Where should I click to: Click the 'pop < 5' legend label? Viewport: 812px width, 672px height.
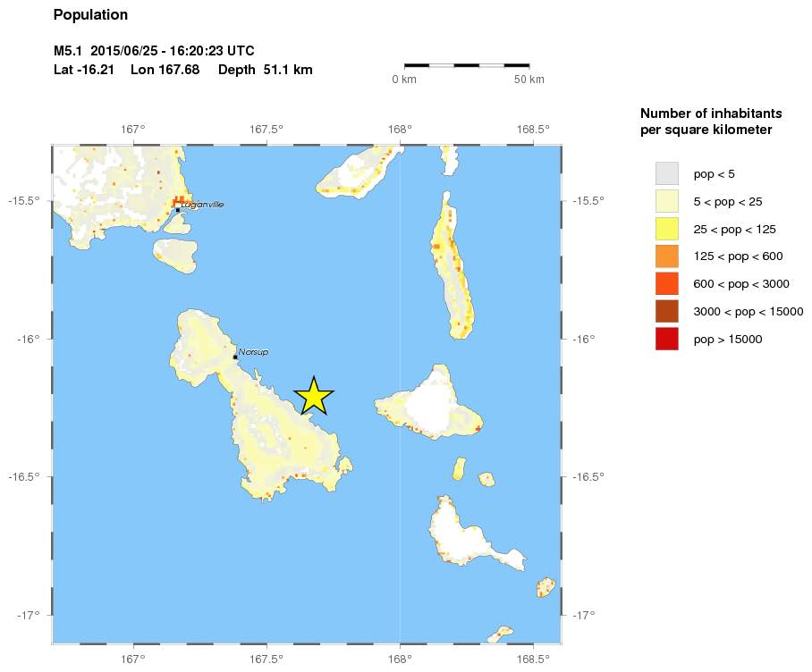click(715, 174)
